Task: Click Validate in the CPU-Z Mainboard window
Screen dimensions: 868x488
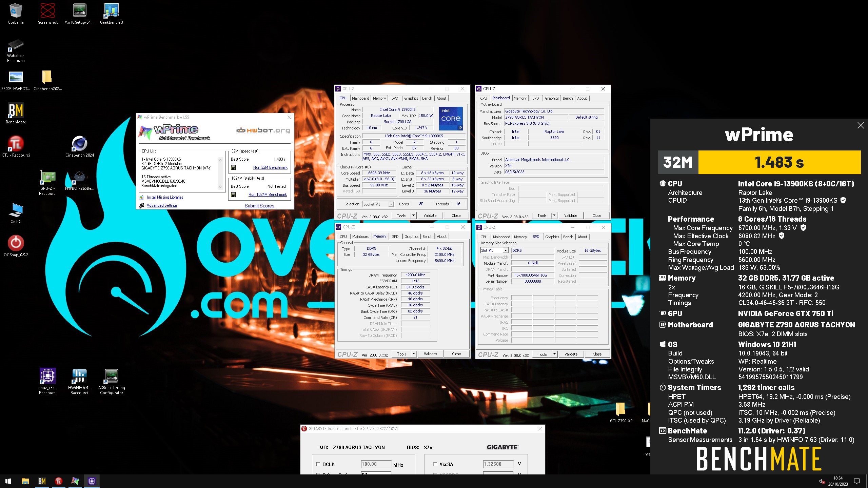Action: click(x=570, y=216)
